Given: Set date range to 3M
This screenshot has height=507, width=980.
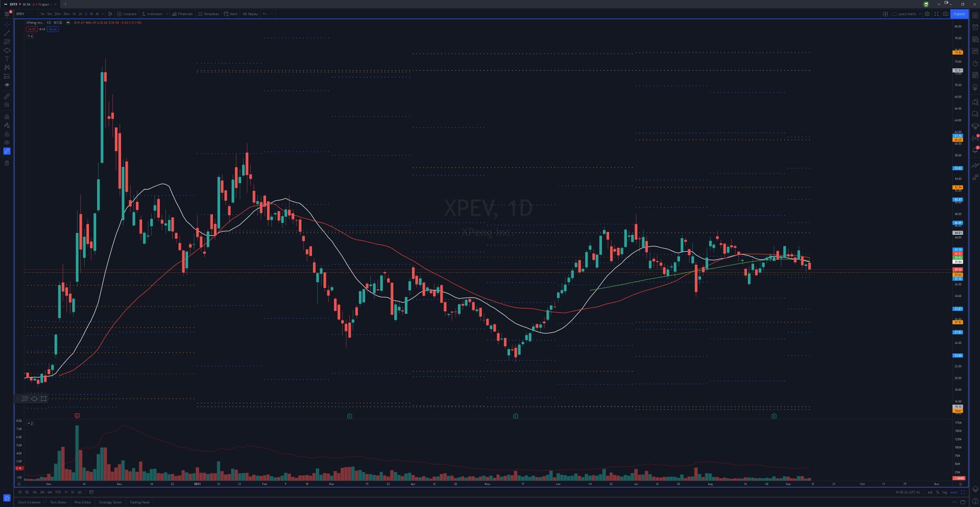Looking at the screenshot, I should pos(42,492).
